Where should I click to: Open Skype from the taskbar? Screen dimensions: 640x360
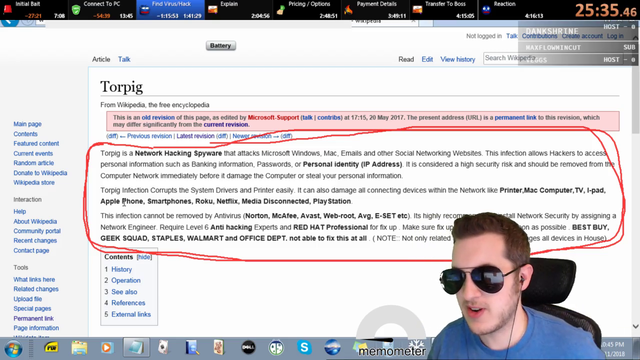304,348
